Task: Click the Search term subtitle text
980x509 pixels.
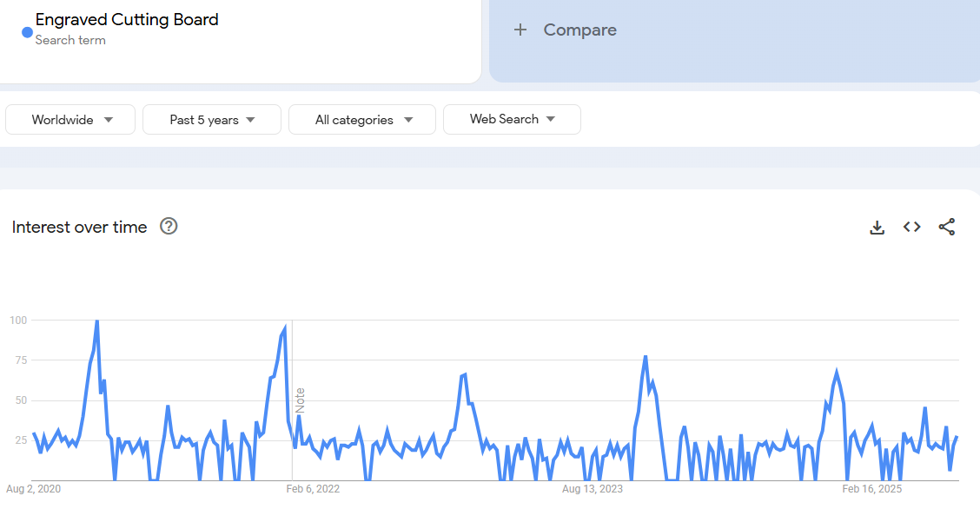Action: point(70,40)
